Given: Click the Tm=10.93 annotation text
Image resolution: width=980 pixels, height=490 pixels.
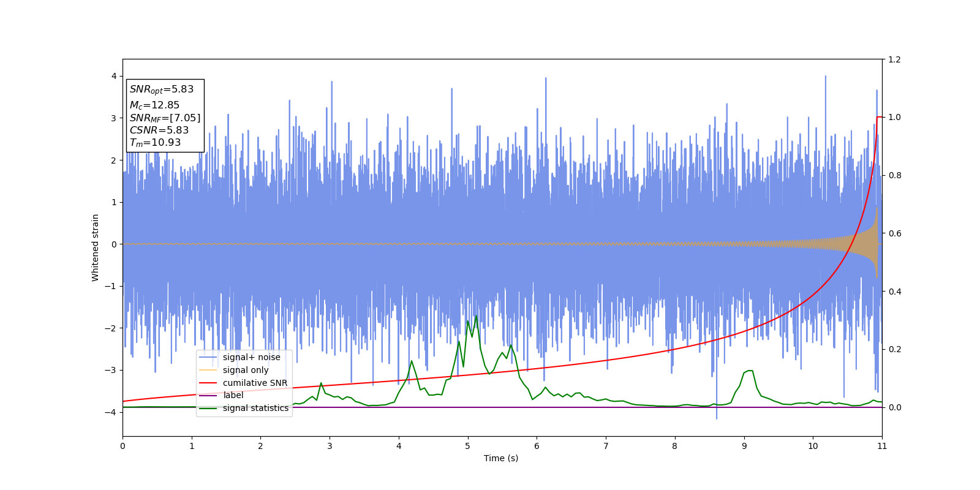Looking at the screenshot, I should (x=155, y=143).
